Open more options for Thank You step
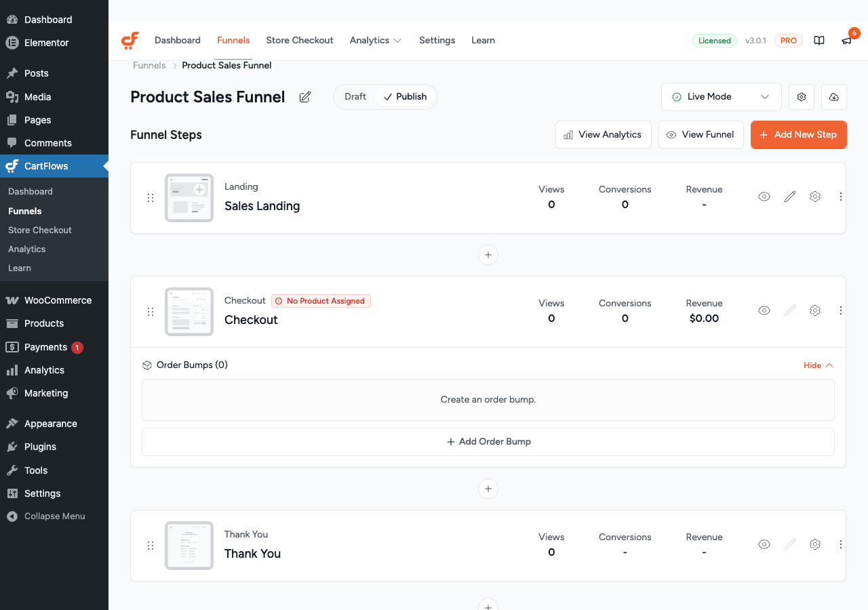Screen dimensions: 868x610 pos(841,544)
